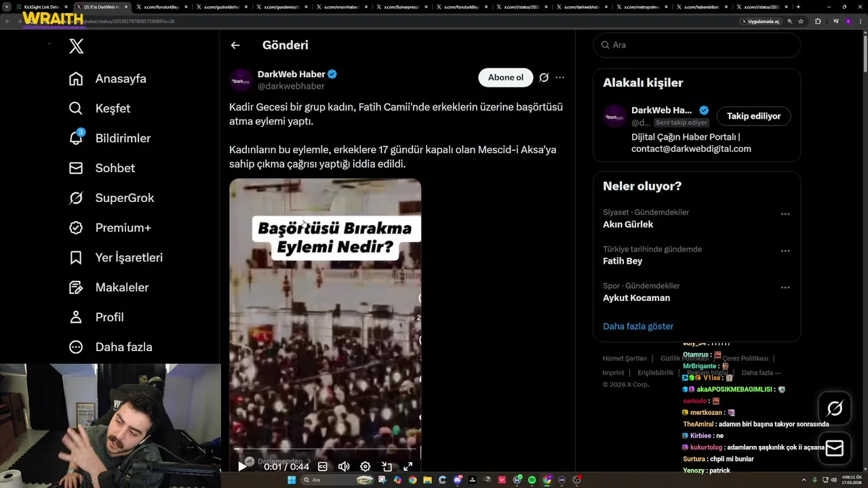Open Hizmet Şartları footer link
Screen dimensions: 868x488
pos(625,358)
